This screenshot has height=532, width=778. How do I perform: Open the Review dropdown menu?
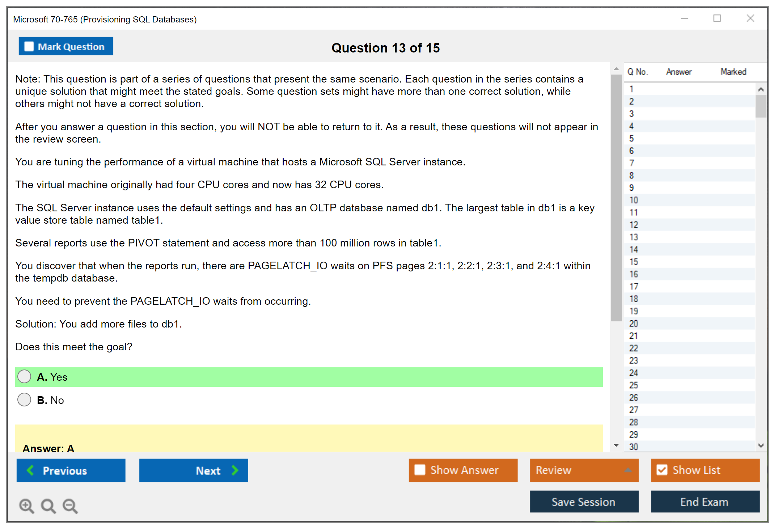click(628, 470)
